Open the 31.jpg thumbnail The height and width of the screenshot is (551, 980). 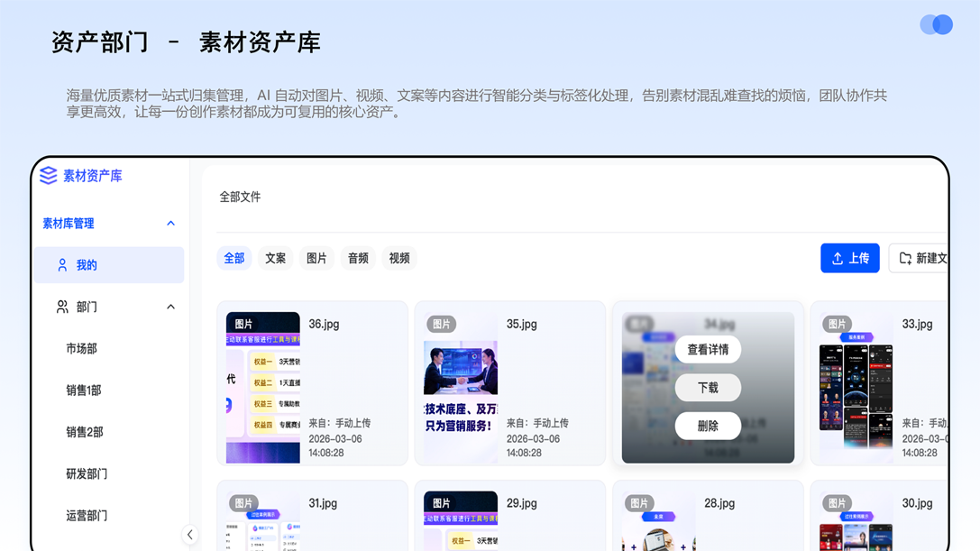tap(263, 521)
